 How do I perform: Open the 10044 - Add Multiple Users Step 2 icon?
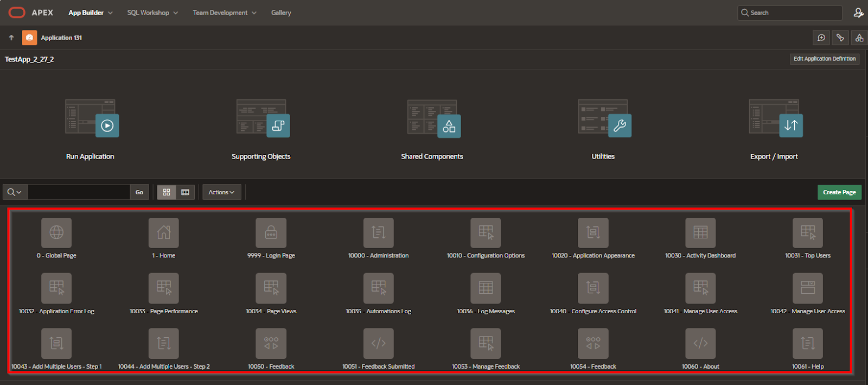click(x=164, y=343)
